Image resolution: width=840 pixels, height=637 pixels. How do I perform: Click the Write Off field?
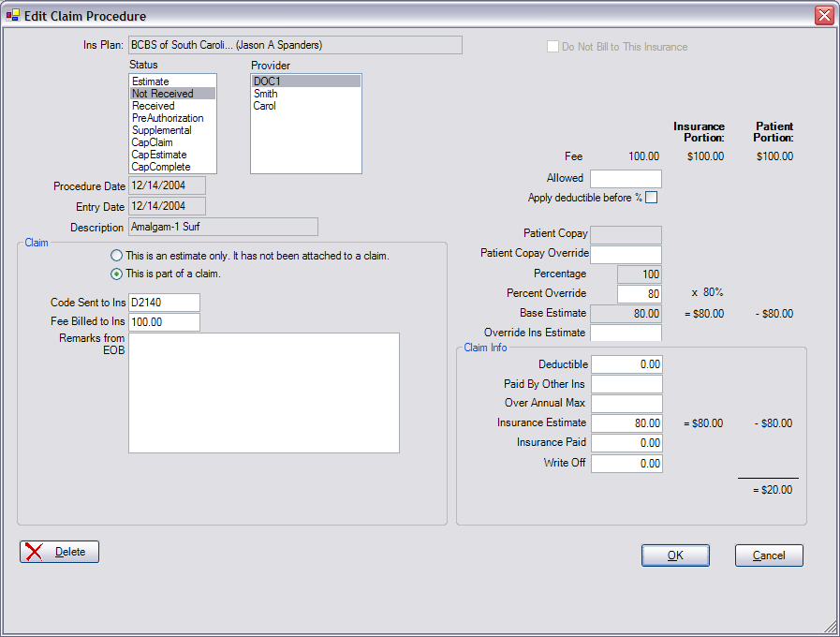click(x=626, y=464)
